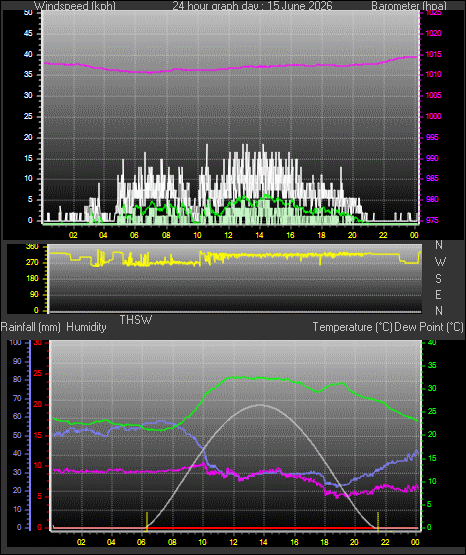Click the Rainfall (mm) label
Image resolution: width=466 pixels, height=555 pixels.
coord(30,327)
